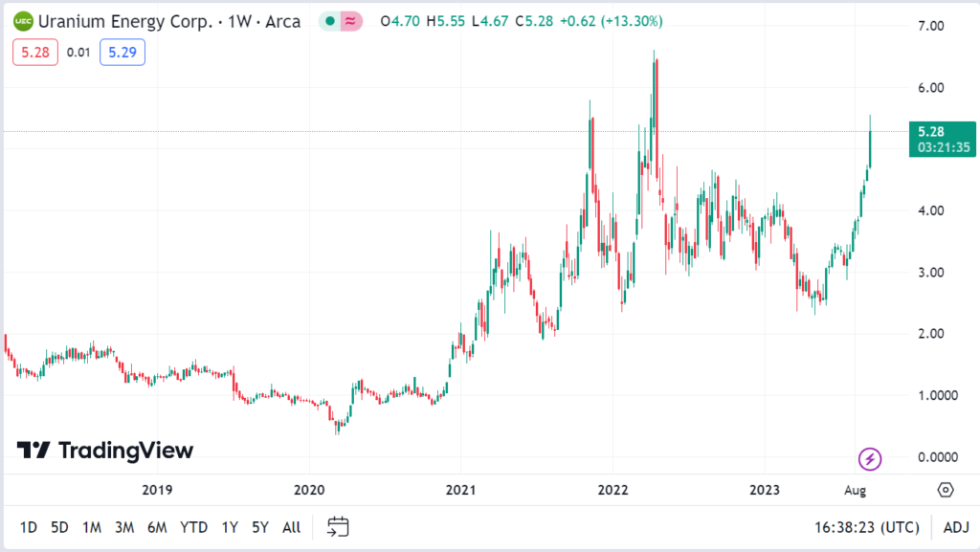Click the red 5.28 sell price button

[35, 53]
